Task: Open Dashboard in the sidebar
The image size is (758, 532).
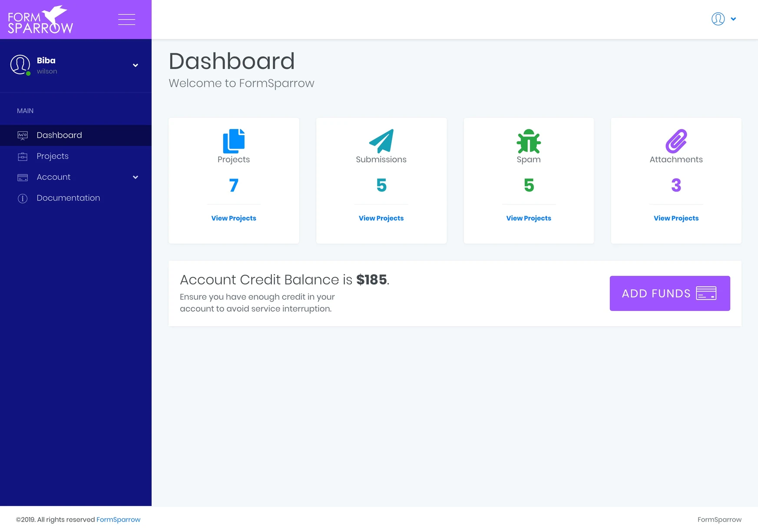Action: pos(76,135)
